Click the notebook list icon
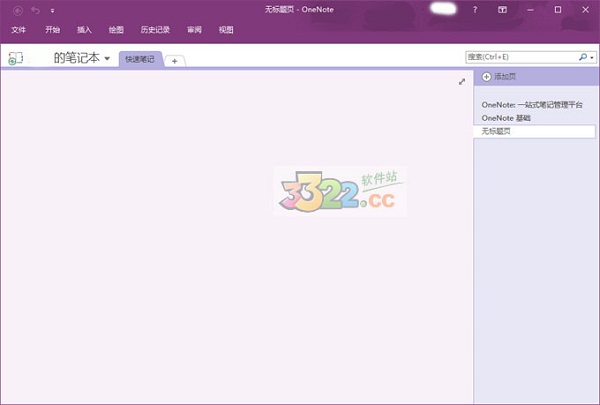Image resolution: width=600 pixels, height=405 pixels. point(16,58)
